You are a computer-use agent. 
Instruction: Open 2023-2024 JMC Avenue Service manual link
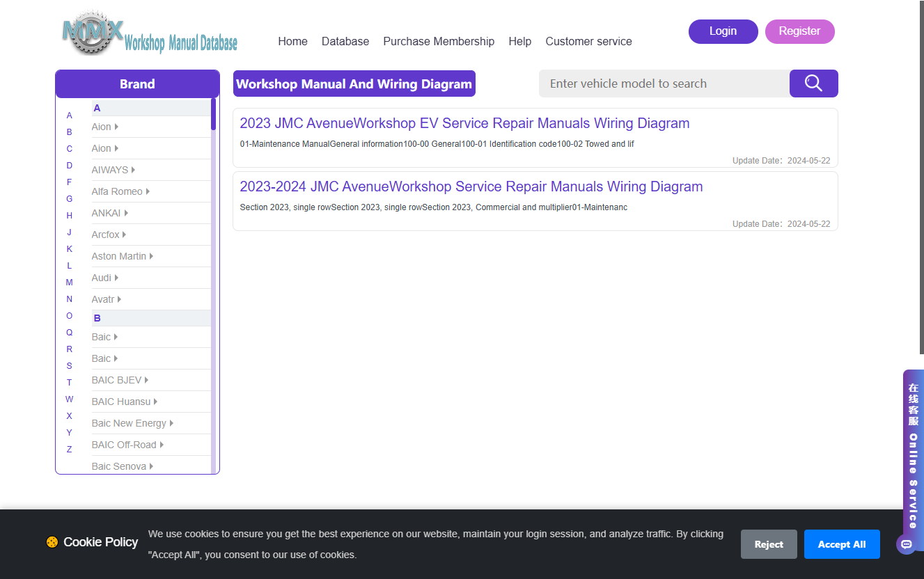click(471, 187)
